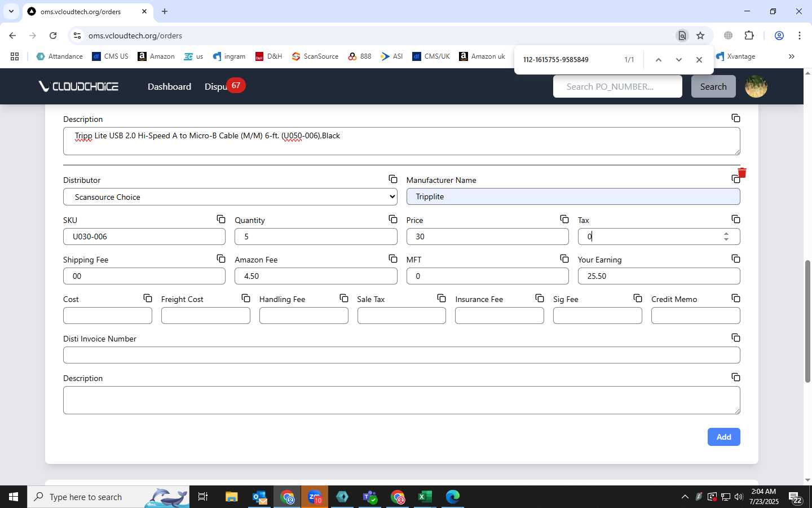Copy the Sig Fee value
Screen dimensions: 812x508
click(638, 298)
